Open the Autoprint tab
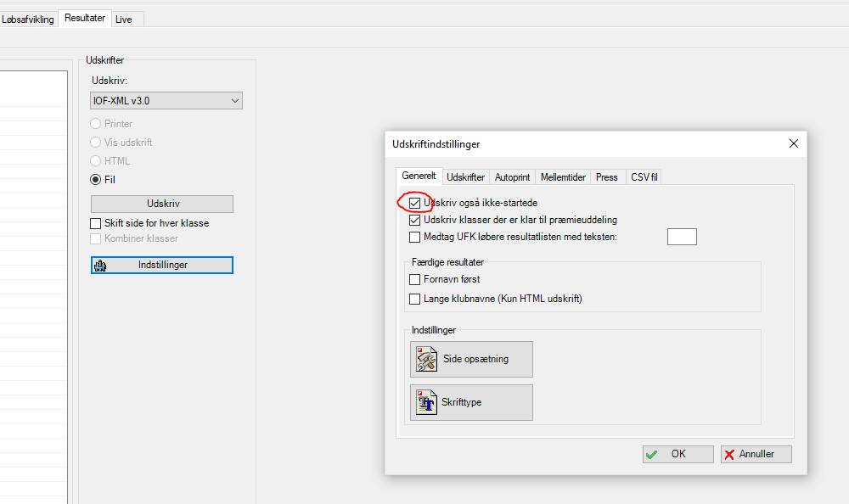Image resolution: width=849 pixels, height=504 pixels. (512, 177)
